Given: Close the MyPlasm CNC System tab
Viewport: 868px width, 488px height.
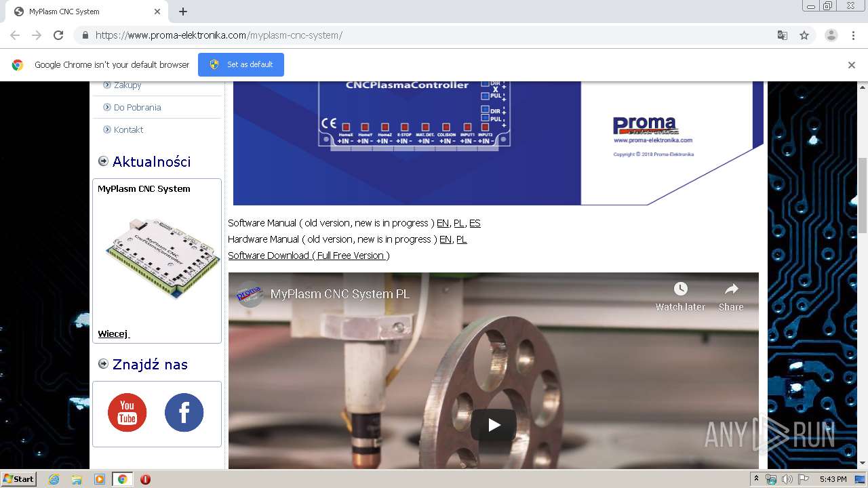Looking at the screenshot, I should (157, 12).
